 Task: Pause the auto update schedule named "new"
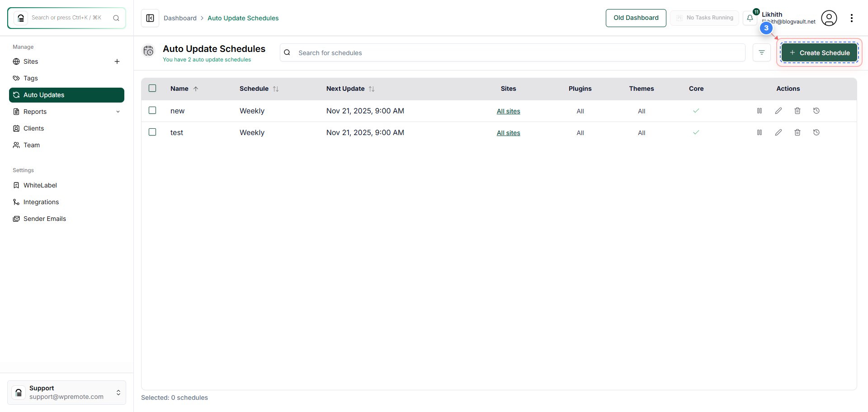(759, 111)
